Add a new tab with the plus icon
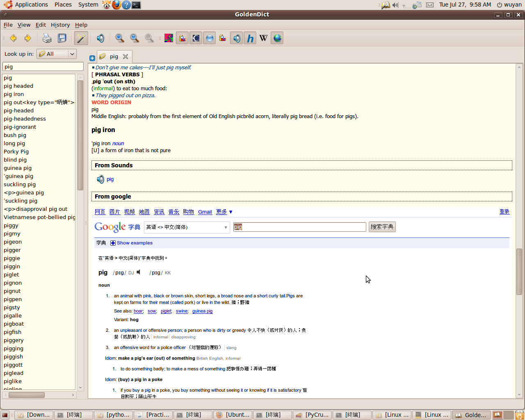This screenshot has height=420, width=525. click(x=92, y=58)
